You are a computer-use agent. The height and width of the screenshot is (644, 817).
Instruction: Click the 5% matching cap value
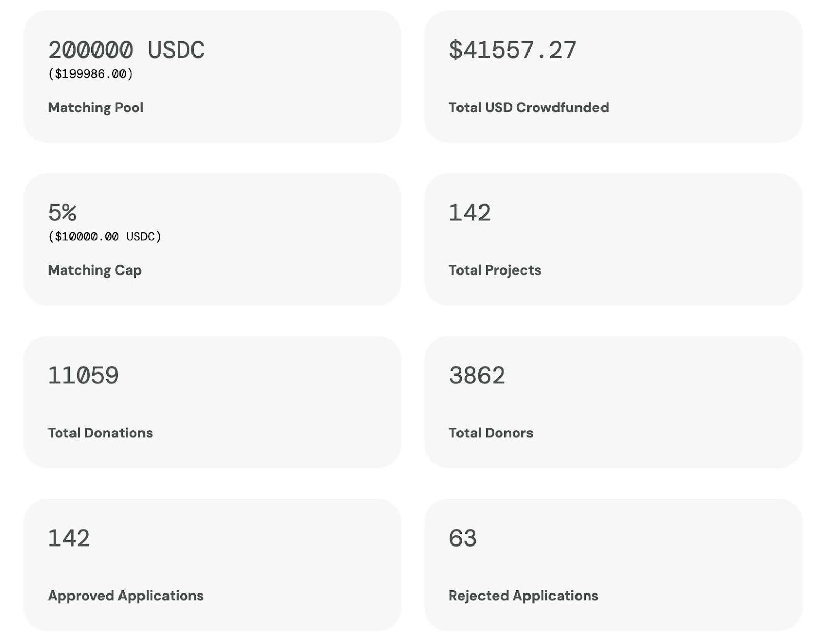[x=62, y=213]
